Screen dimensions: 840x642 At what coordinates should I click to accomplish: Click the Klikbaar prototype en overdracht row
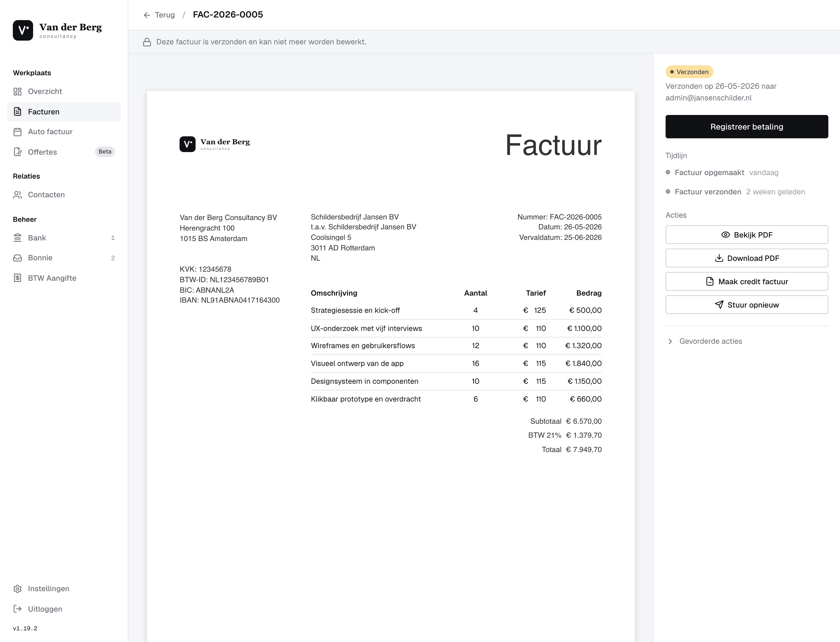(456, 399)
